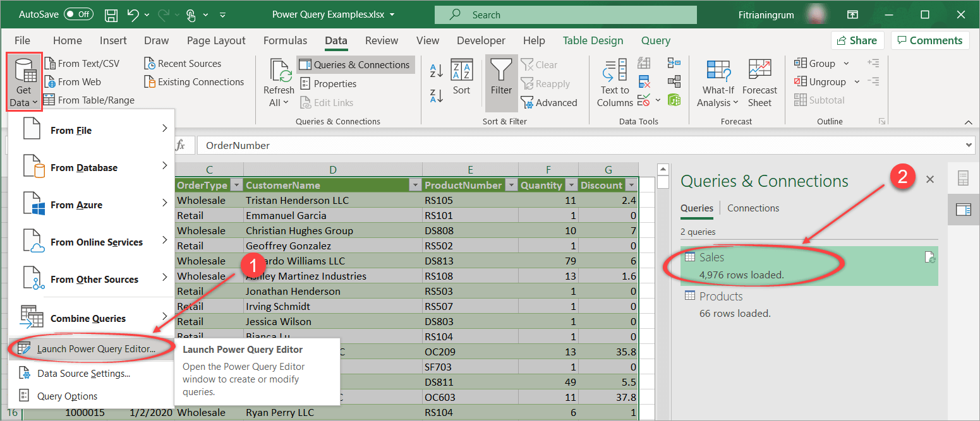The width and height of the screenshot is (980, 421).
Task: Click the Share button
Action: click(x=857, y=40)
